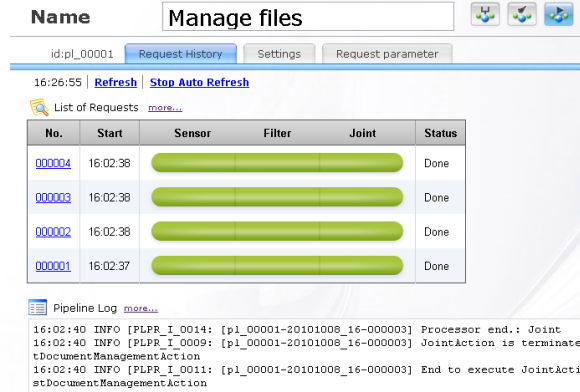Click the Done status for request 000004
The width and height of the screenshot is (580, 392).
pyautogui.click(x=436, y=163)
